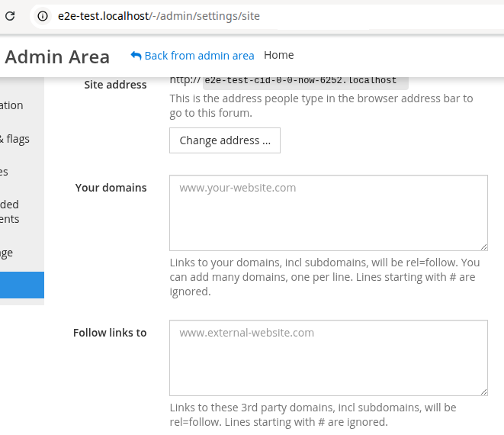
Task: Reload the page with the refresh icon
Action: click(10, 16)
